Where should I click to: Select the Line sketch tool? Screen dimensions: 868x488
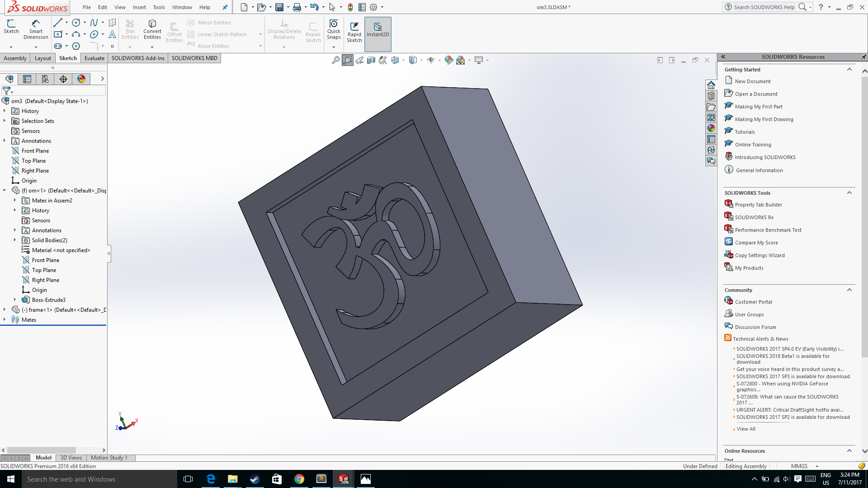(57, 23)
